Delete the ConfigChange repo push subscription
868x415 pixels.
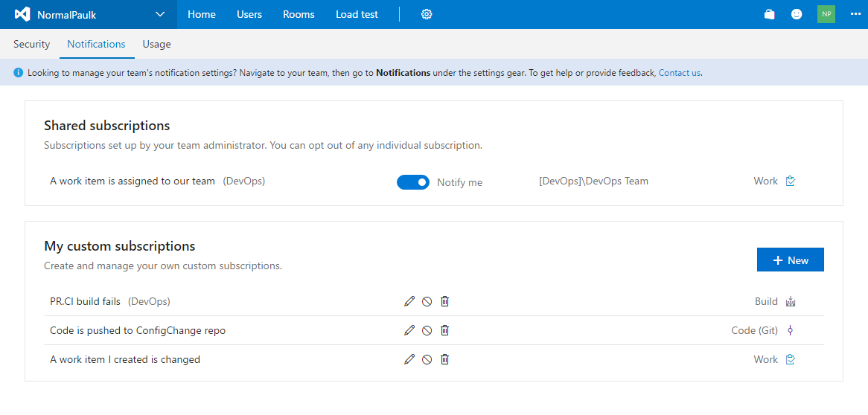444,330
